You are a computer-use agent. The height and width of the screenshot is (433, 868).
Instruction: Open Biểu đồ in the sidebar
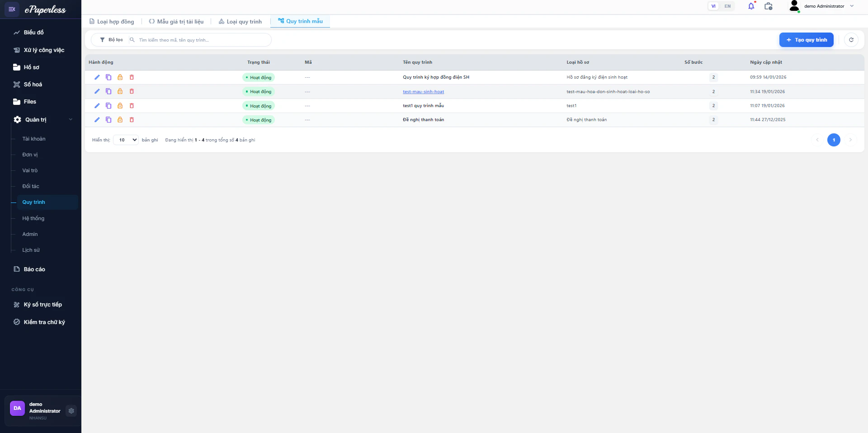pyautogui.click(x=33, y=33)
